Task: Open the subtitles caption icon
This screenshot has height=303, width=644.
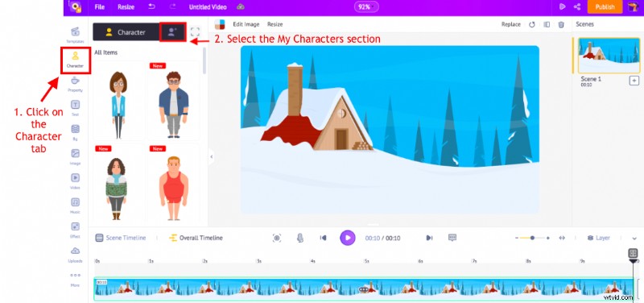Action: (x=452, y=237)
